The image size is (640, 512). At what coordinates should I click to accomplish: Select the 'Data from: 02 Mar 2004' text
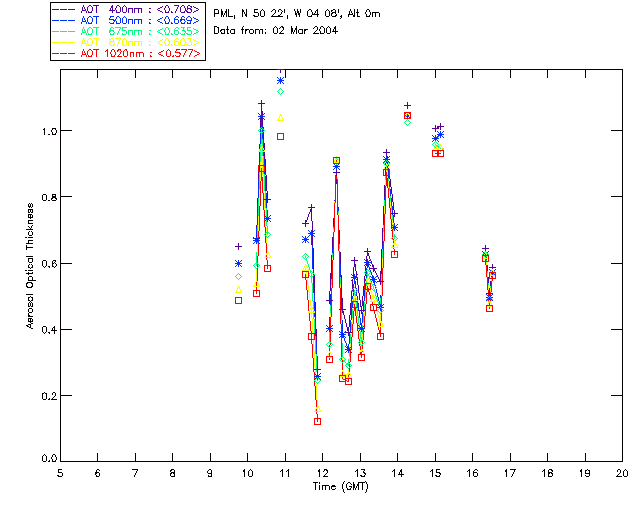pyautogui.click(x=276, y=31)
